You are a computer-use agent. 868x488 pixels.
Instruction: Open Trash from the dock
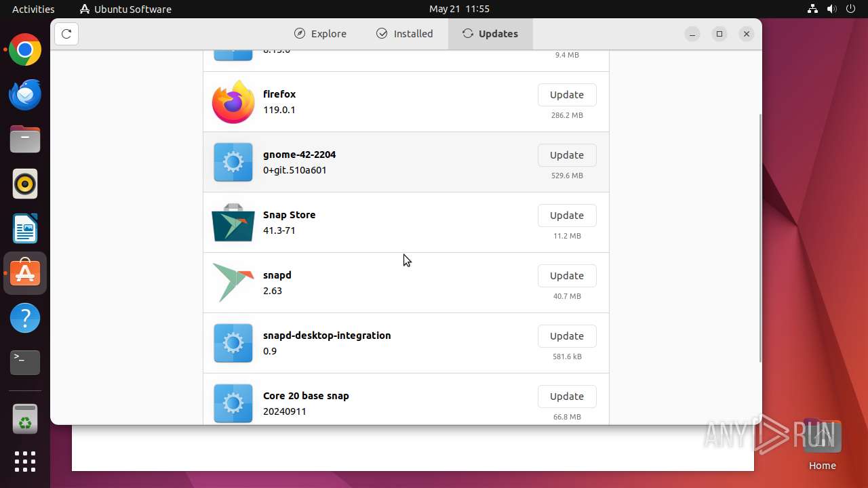pyautogui.click(x=25, y=419)
